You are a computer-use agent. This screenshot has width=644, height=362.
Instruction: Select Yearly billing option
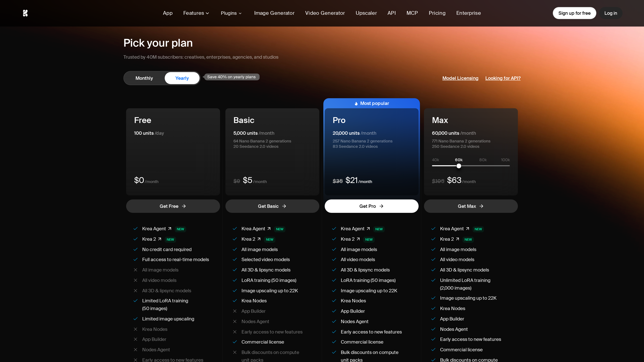point(182,78)
